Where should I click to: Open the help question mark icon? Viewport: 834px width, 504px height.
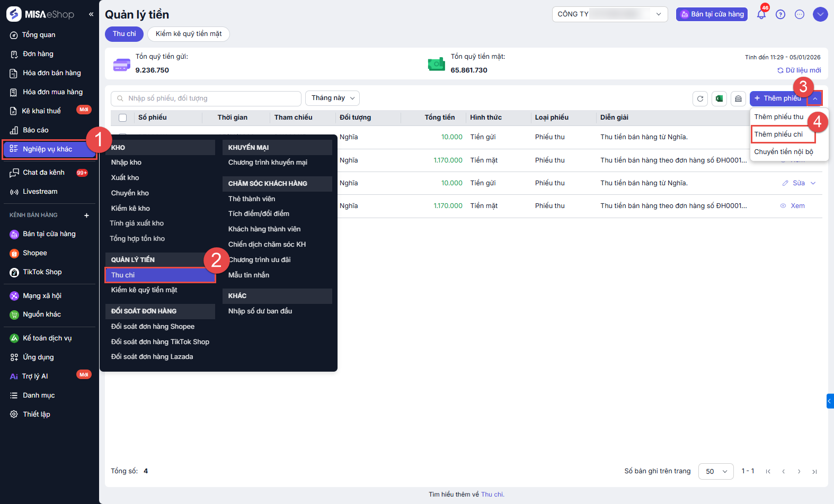780,14
